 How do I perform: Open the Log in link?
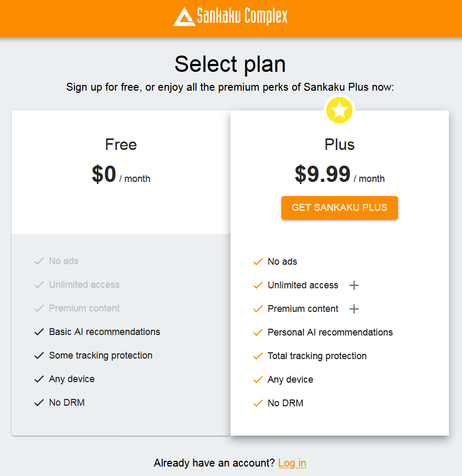(x=292, y=463)
